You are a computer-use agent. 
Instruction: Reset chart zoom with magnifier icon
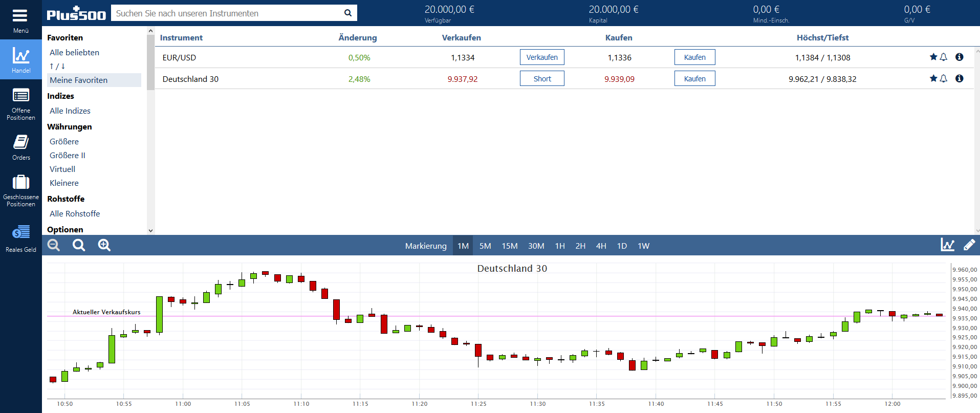[79, 245]
